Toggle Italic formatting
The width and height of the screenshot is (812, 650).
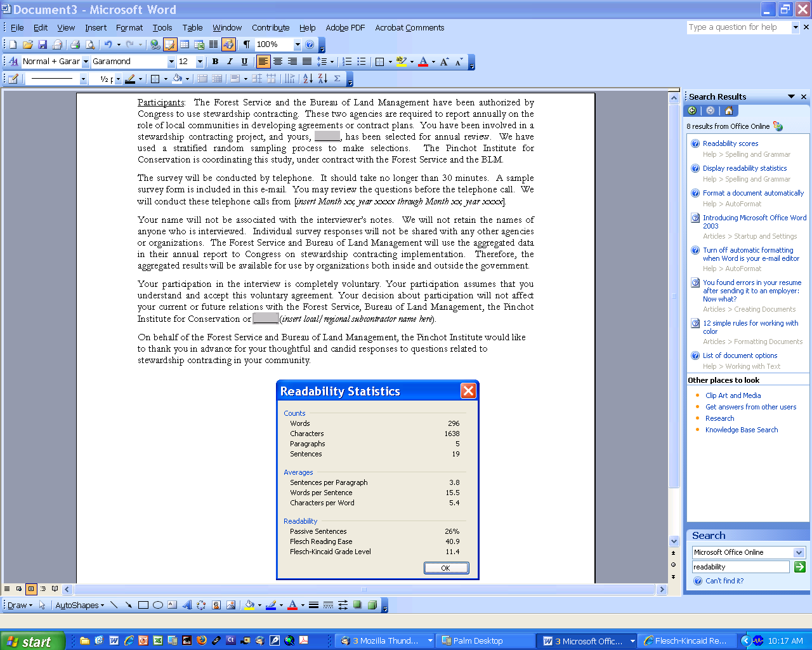click(230, 62)
